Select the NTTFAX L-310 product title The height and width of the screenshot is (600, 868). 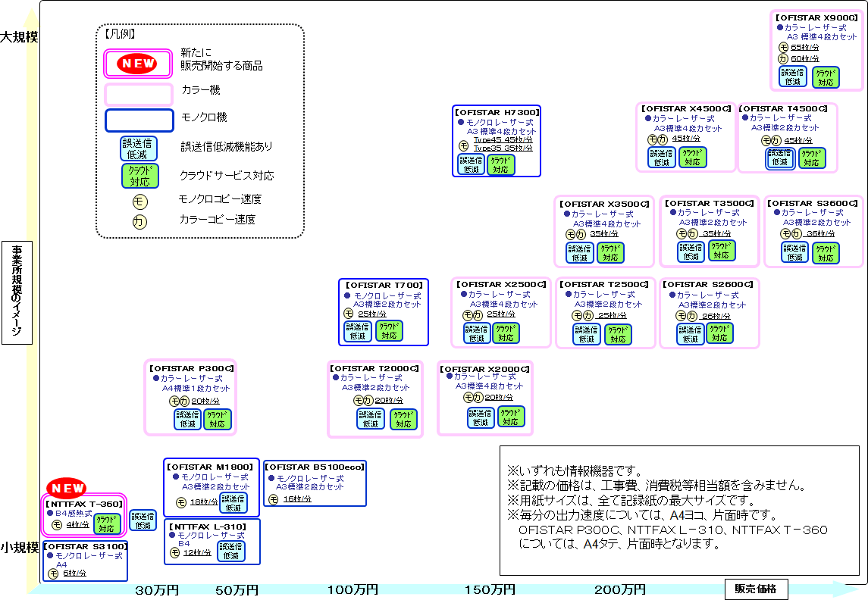click(x=208, y=527)
